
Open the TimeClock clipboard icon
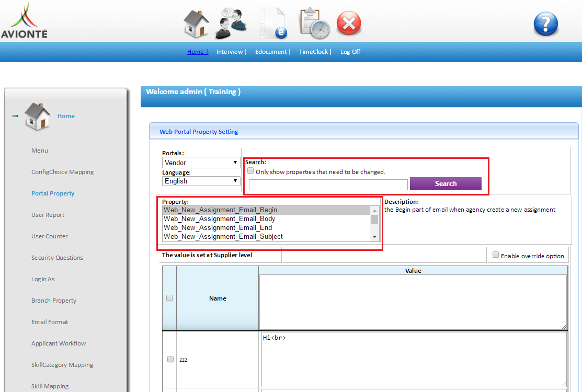pos(315,24)
